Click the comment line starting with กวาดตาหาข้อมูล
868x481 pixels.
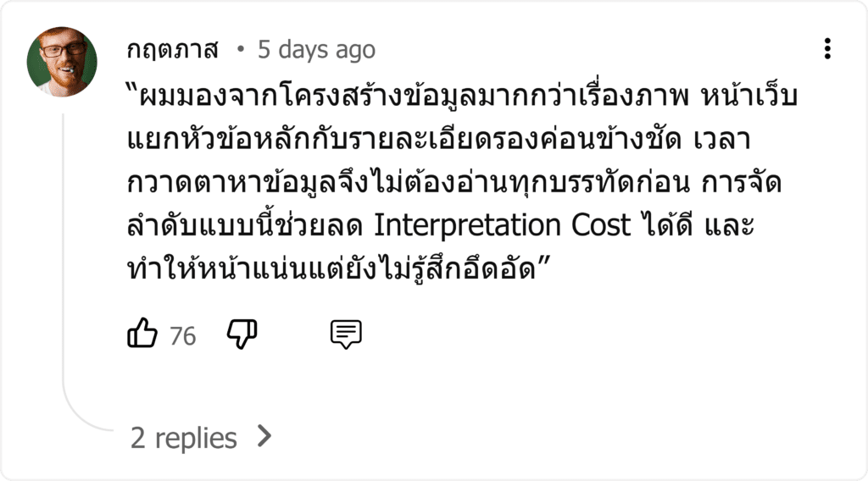click(x=454, y=182)
